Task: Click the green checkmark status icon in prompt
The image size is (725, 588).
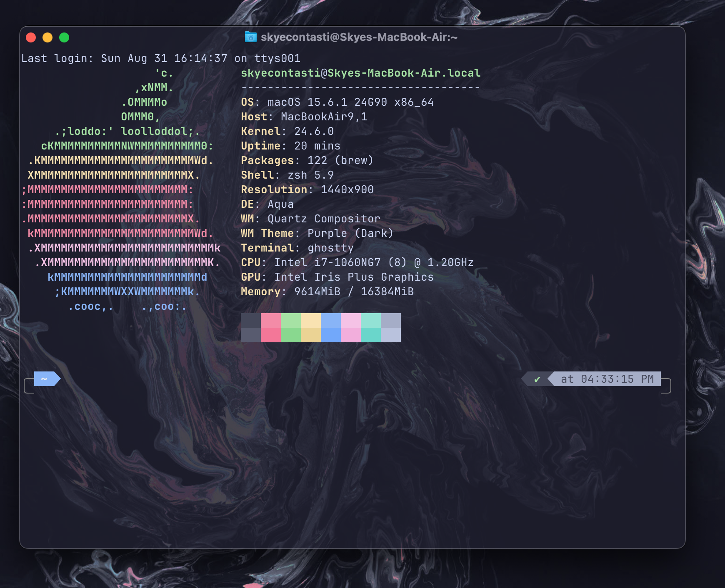Action: pos(537,379)
